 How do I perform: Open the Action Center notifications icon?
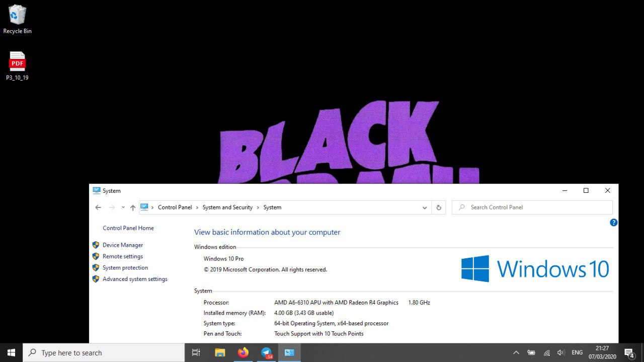tap(629, 352)
